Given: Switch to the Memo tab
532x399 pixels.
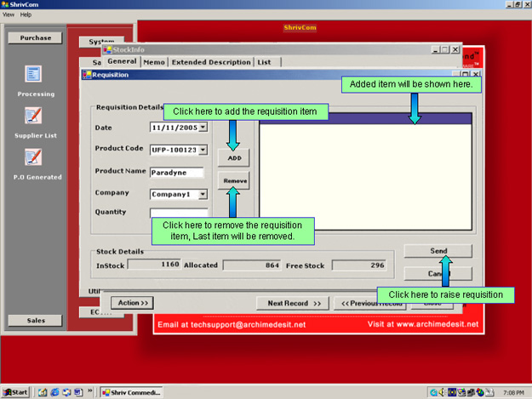Looking at the screenshot, I should tap(154, 62).
